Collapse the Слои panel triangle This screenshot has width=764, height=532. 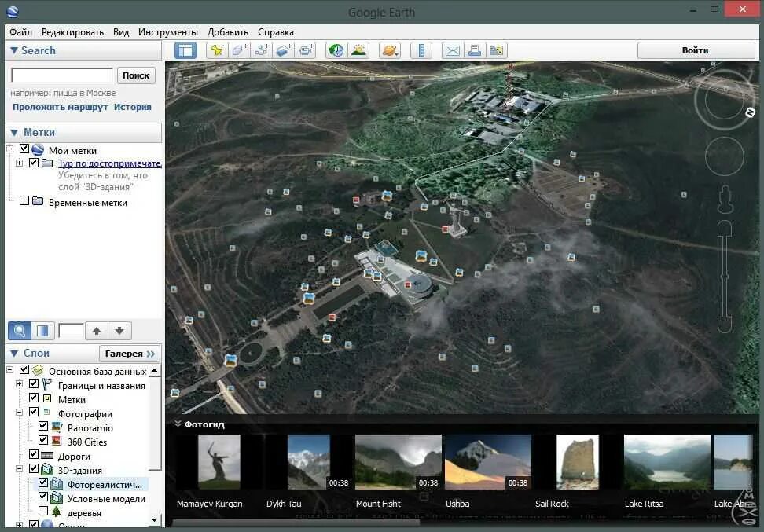coord(13,353)
